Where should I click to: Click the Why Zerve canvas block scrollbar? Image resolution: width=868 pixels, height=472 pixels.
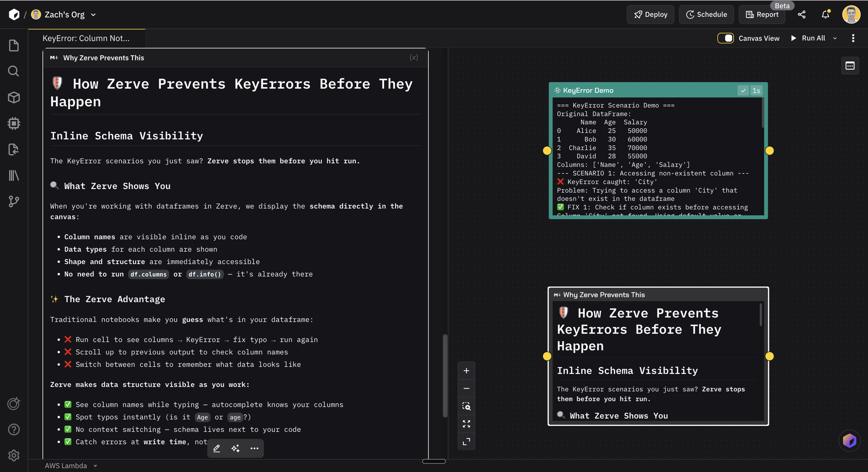pyautogui.click(x=761, y=314)
